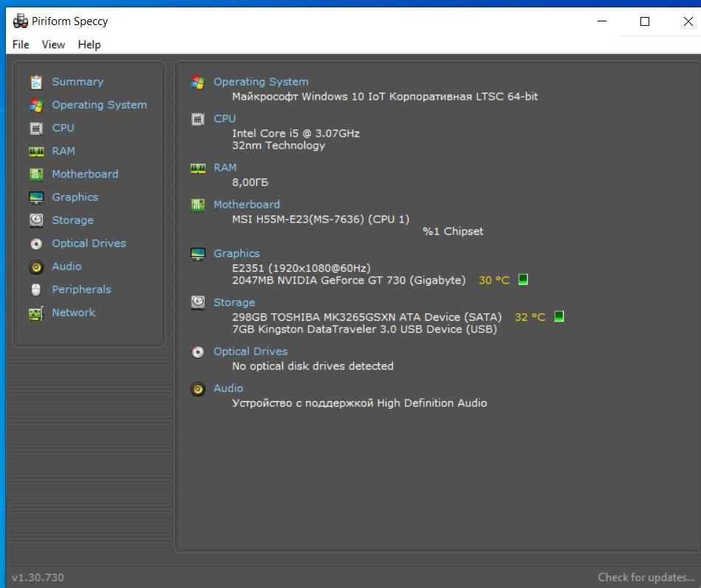
Task: Click the RAM stick icon in sidebar
Action: (x=36, y=151)
